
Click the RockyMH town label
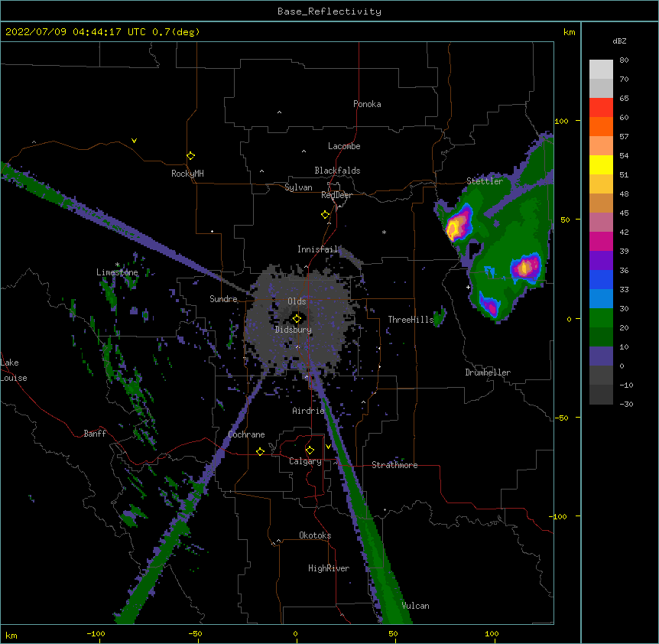point(187,174)
